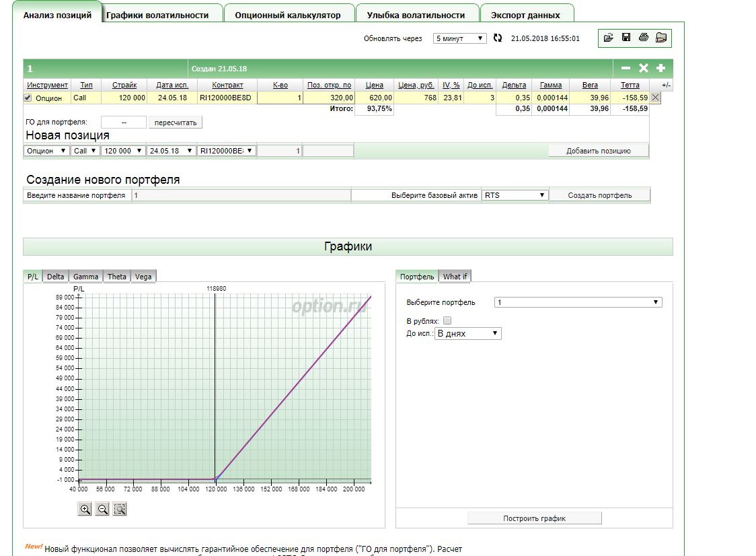
Task: Zoom in on the P/L chart
Action: pos(85,510)
